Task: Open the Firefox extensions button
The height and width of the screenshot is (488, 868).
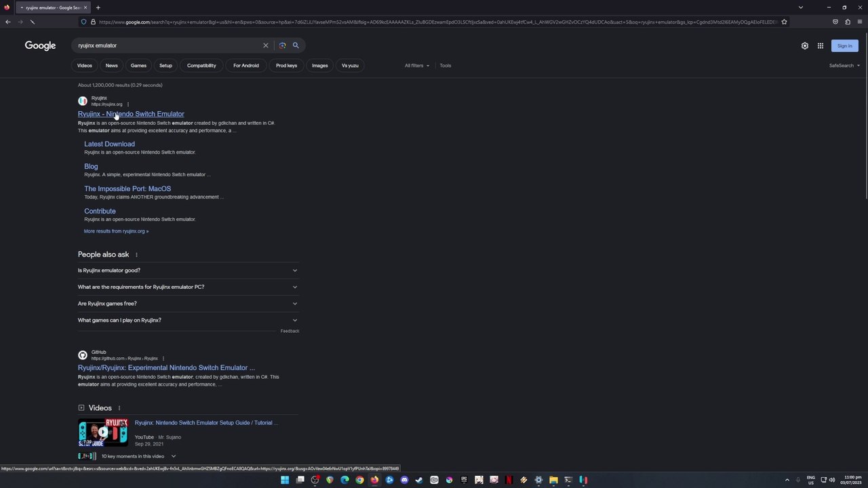Action: [847, 22]
